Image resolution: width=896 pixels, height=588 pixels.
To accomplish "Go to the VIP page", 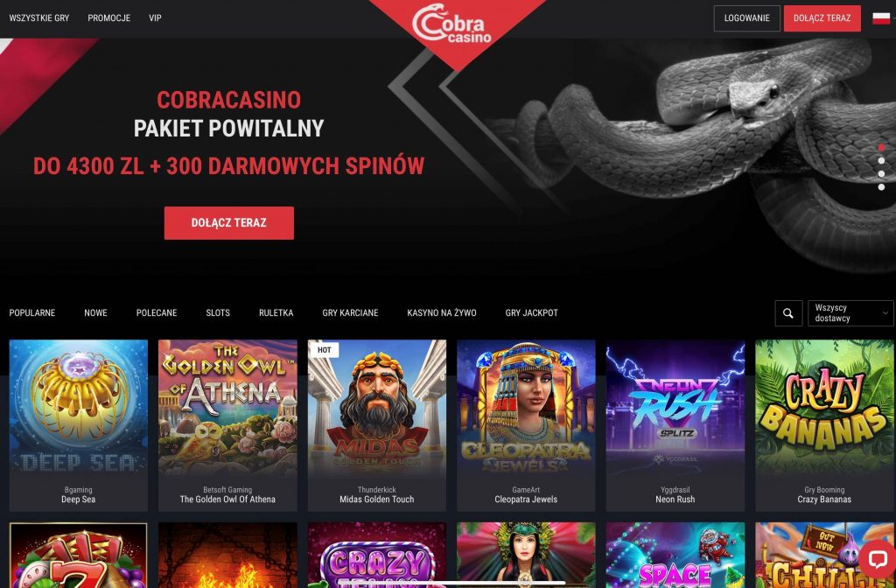I will tap(155, 18).
